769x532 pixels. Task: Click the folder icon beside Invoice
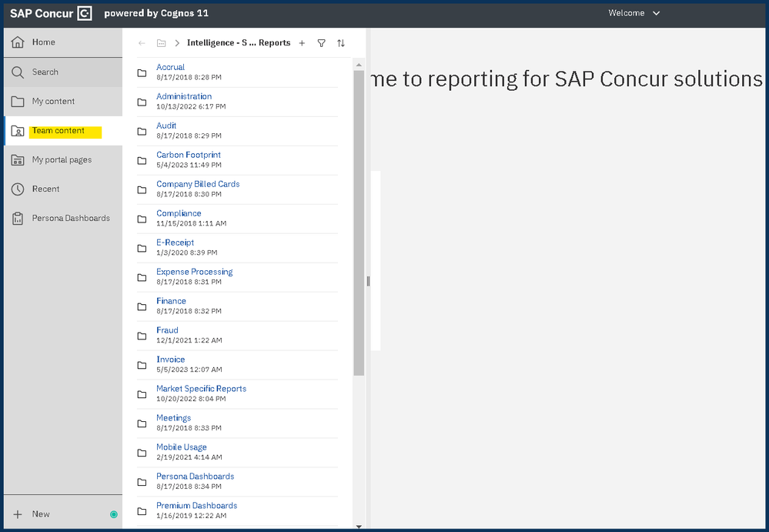(x=142, y=365)
